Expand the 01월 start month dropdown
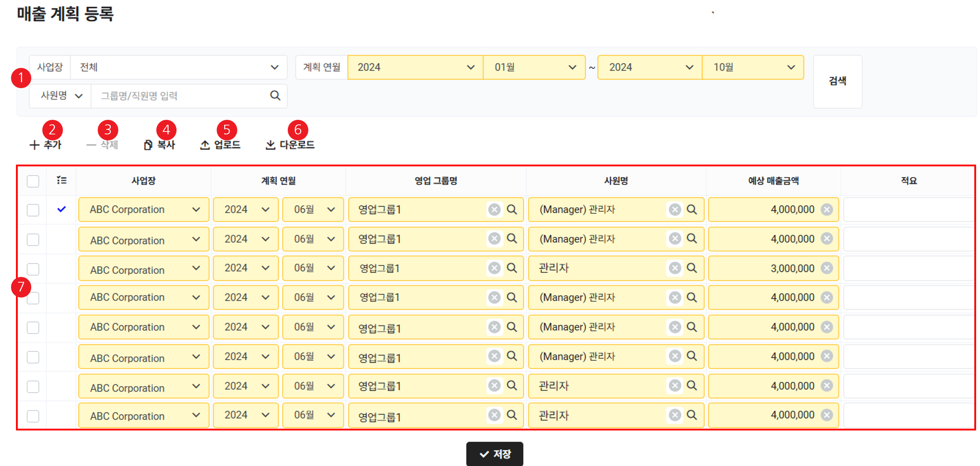Viewport: 980px width, 466px height. pyautogui.click(x=534, y=68)
